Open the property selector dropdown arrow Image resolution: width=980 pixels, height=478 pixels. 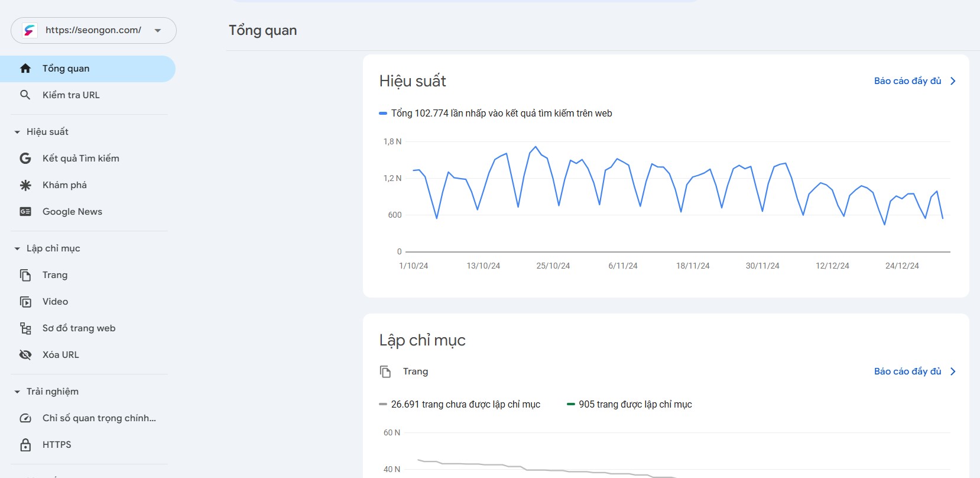tap(158, 31)
